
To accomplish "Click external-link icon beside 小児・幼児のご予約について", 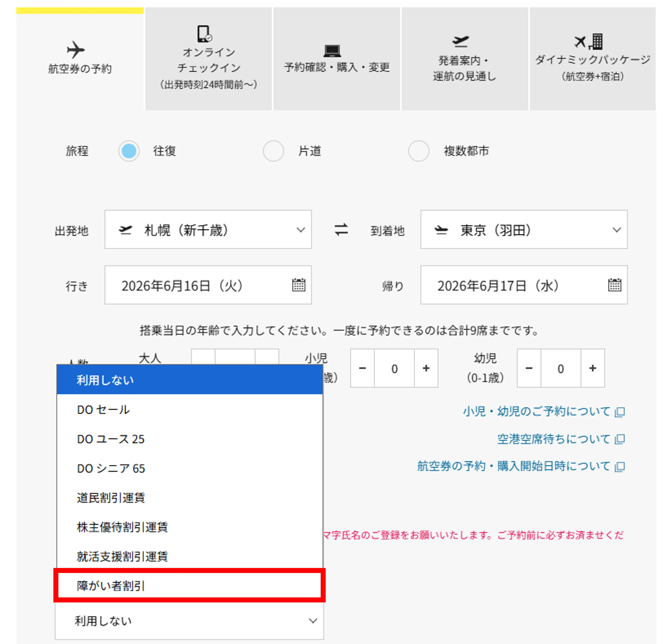I will 620,412.
